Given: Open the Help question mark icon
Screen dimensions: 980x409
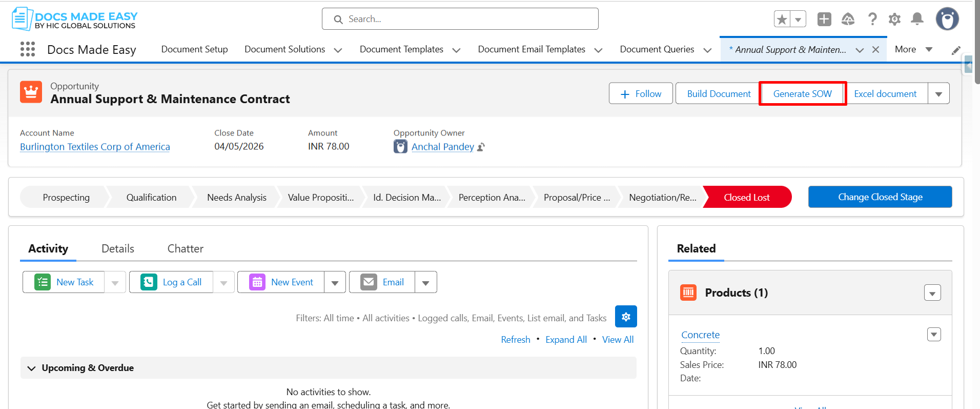Looking at the screenshot, I should click(x=872, y=20).
